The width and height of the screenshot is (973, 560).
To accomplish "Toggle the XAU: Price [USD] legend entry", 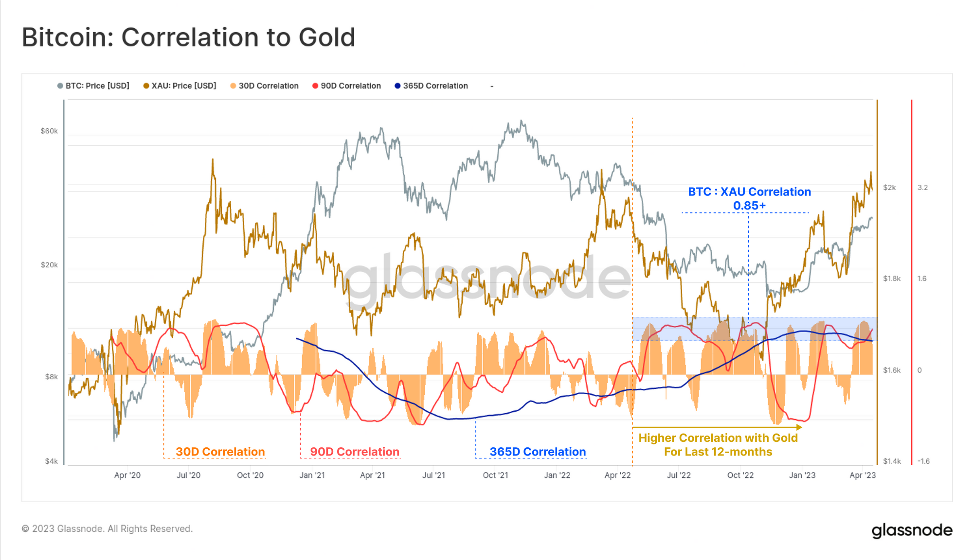I will [x=180, y=86].
